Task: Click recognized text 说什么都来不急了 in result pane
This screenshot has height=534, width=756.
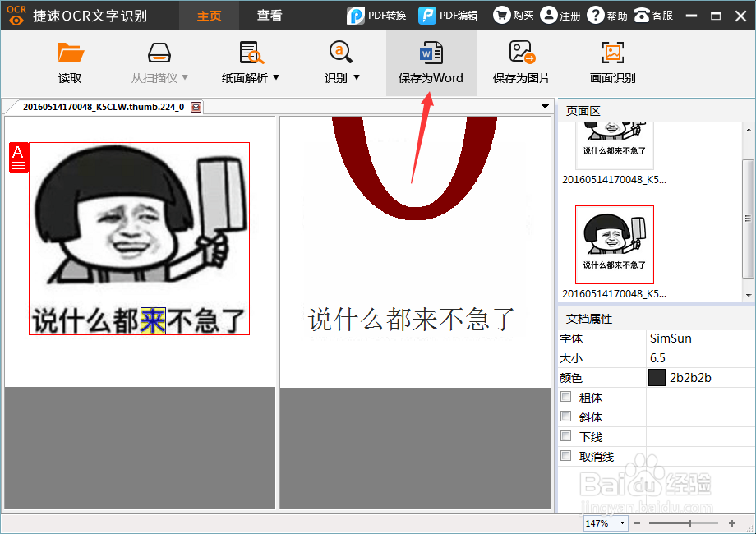Action: coord(411,320)
